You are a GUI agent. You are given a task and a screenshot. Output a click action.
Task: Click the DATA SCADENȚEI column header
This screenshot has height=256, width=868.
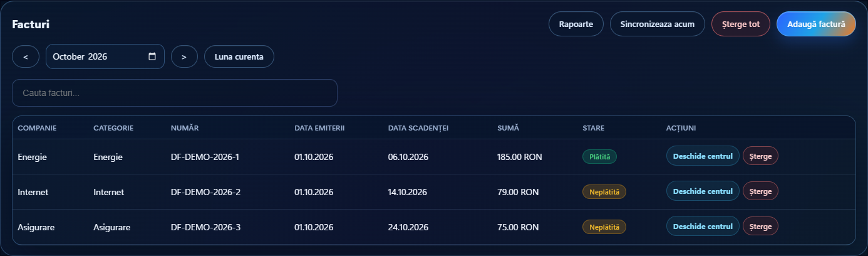click(418, 128)
